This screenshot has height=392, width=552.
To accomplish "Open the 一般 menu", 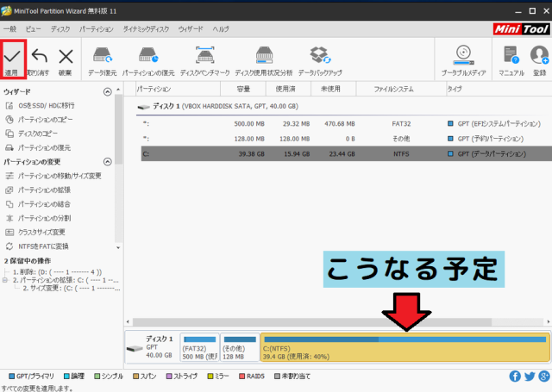I will point(9,28).
